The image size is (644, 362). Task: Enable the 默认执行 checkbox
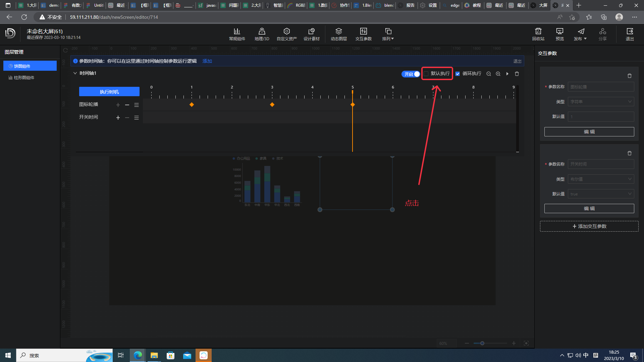[x=426, y=74]
